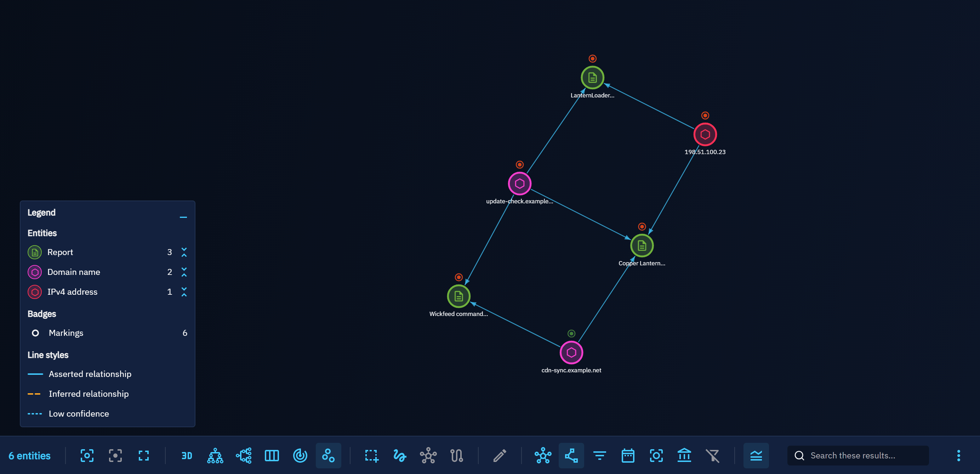The image size is (980, 474).
Task: Center view on dotted focus icon
Action: (115, 455)
